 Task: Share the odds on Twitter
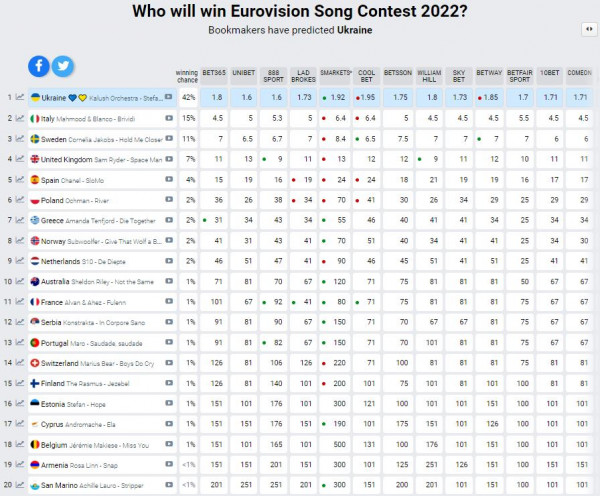pyautogui.click(x=62, y=66)
